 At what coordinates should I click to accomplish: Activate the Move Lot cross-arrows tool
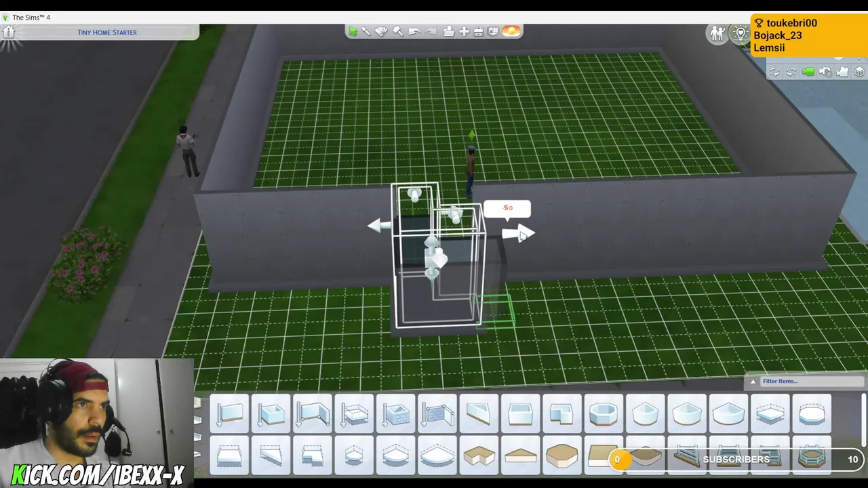coord(464,31)
